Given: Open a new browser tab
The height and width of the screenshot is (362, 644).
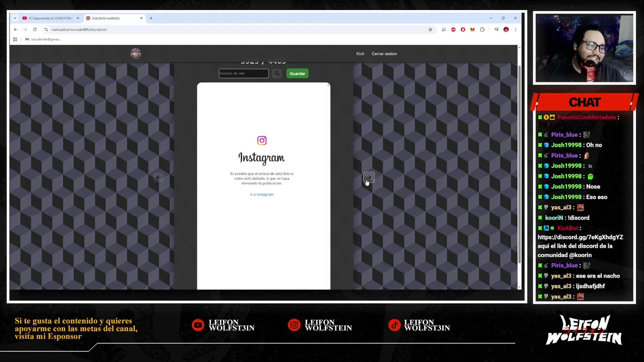Looking at the screenshot, I should point(150,18).
